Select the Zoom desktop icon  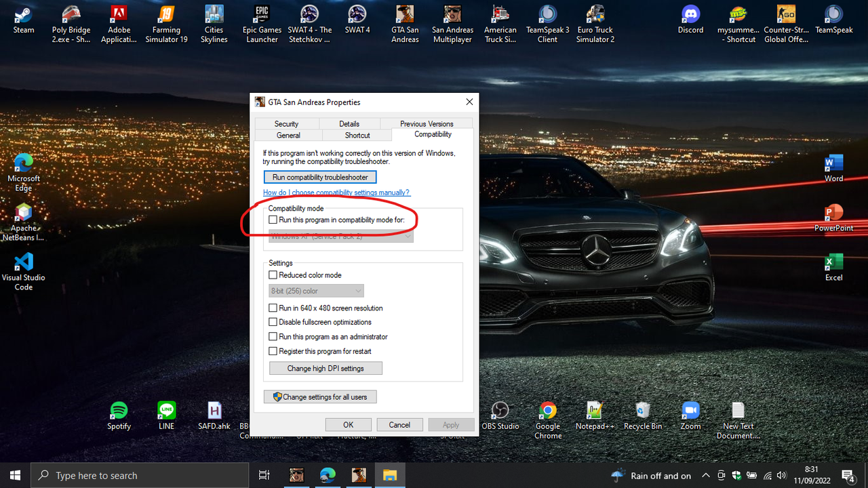(x=690, y=415)
